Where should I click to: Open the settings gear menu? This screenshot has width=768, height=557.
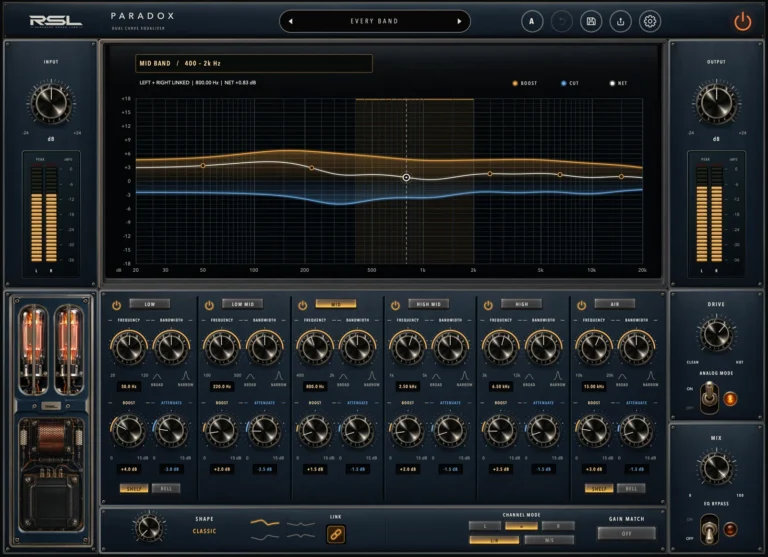coord(649,22)
